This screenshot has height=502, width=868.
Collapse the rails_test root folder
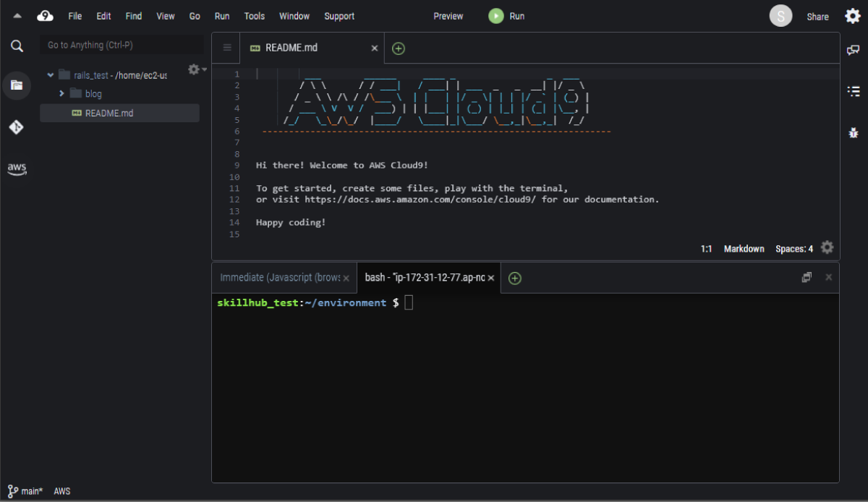50,75
